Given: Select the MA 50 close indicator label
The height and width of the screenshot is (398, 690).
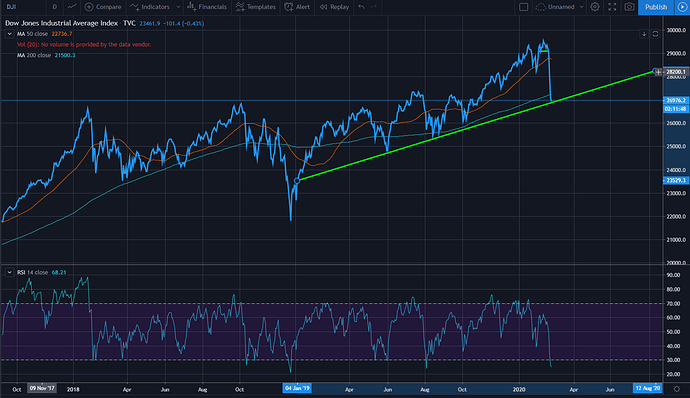Looking at the screenshot, I should (x=32, y=34).
